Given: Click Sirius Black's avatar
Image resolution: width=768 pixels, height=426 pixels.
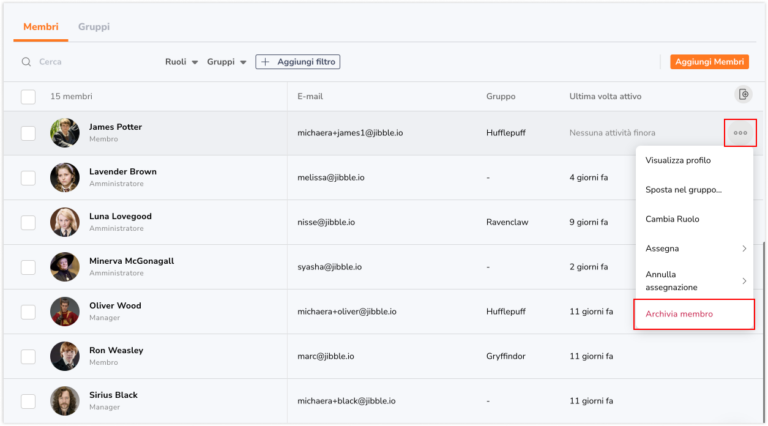Looking at the screenshot, I should coord(65,401).
